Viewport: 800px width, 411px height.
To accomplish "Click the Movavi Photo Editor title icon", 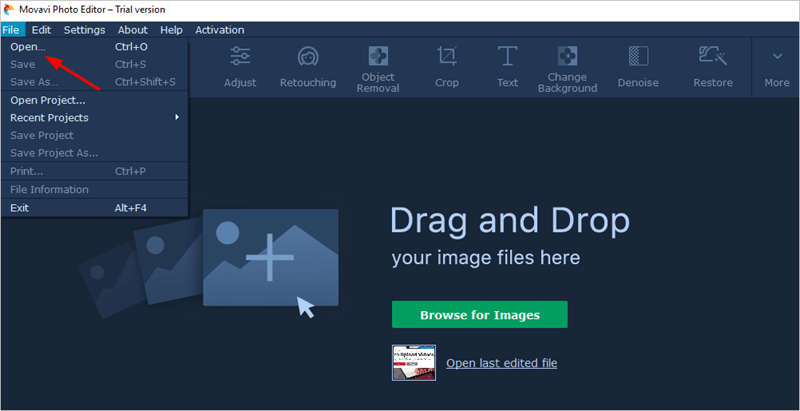I will click(8, 10).
